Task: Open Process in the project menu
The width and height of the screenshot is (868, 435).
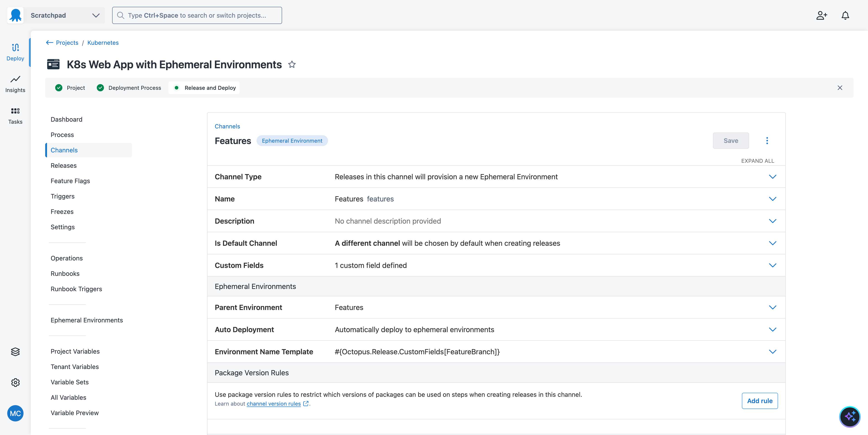Action: click(x=62, y=135)
